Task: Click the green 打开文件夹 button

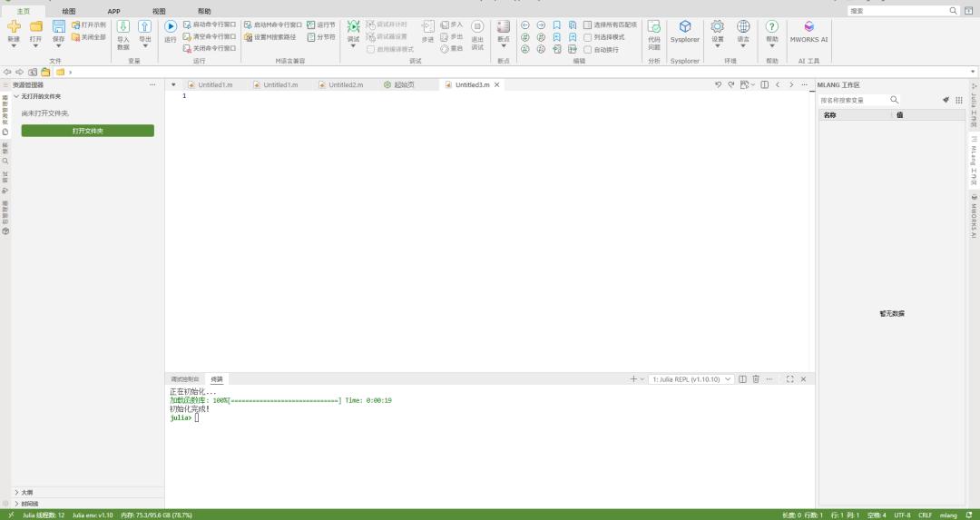Action: click(87, 131)
